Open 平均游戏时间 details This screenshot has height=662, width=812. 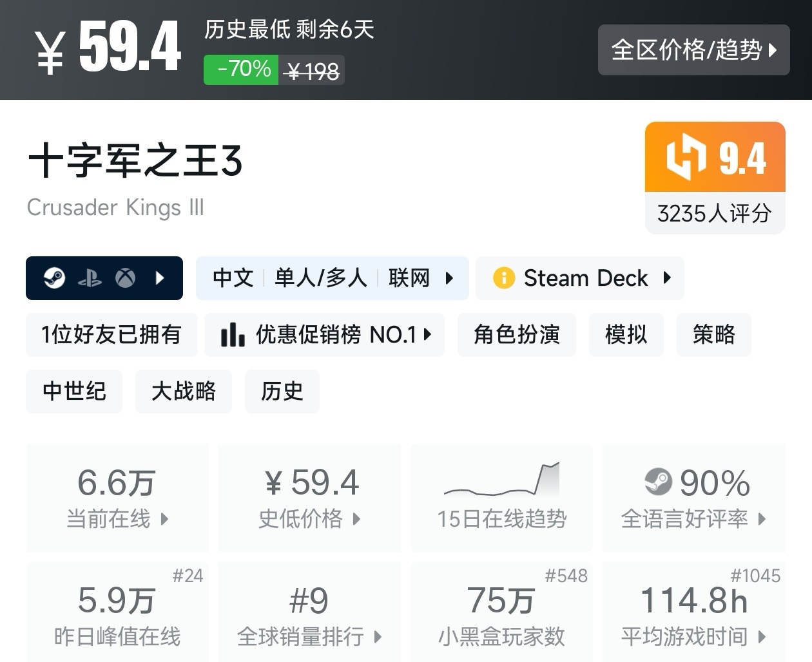693,613
